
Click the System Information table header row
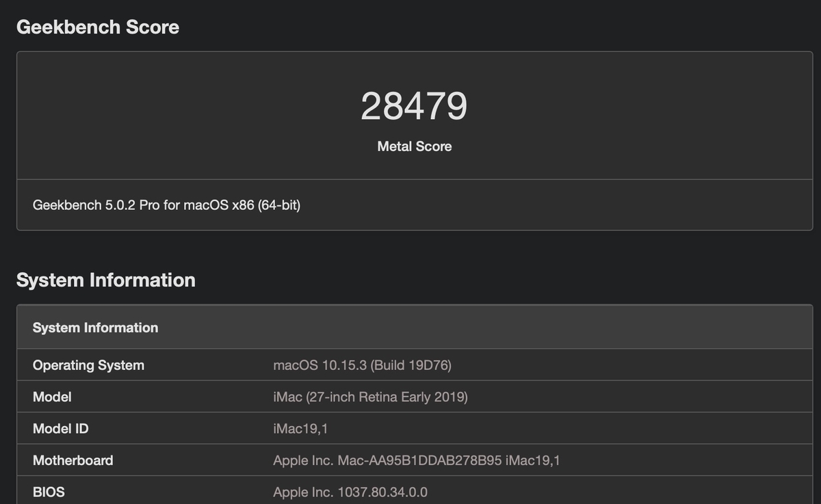point(415,327)
